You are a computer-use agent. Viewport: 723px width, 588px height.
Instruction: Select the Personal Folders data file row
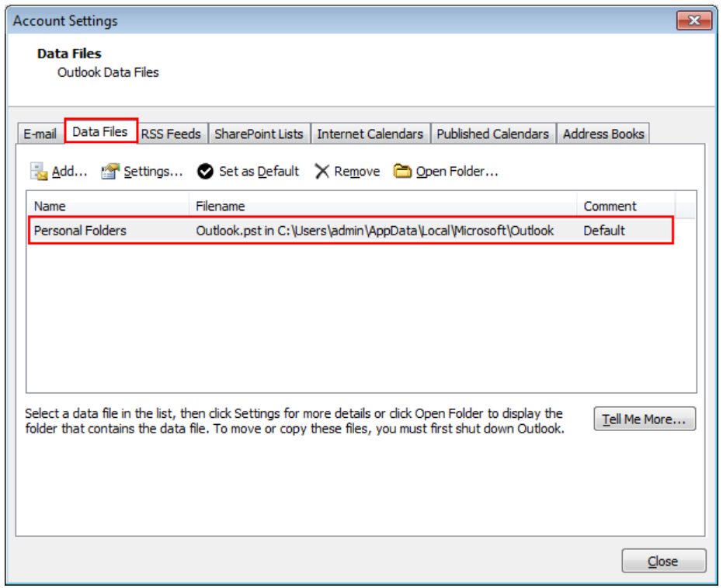tap(351, 230)
